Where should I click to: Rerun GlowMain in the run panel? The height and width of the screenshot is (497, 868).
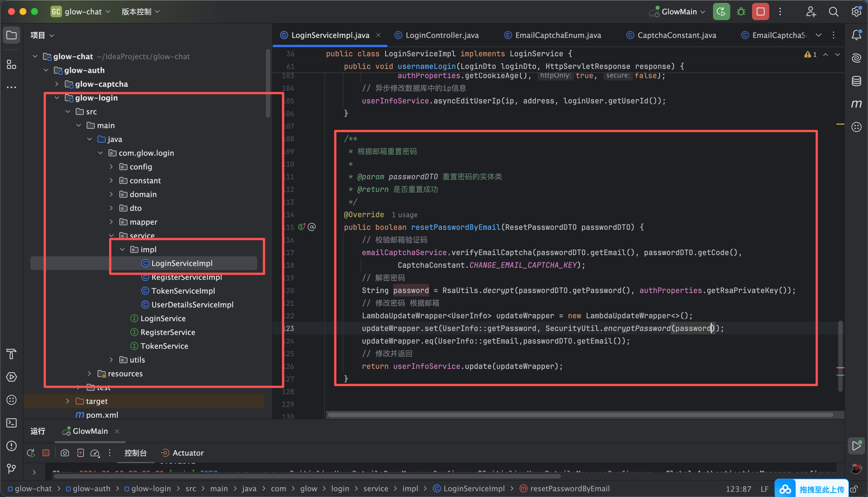[x=31, y=453]
